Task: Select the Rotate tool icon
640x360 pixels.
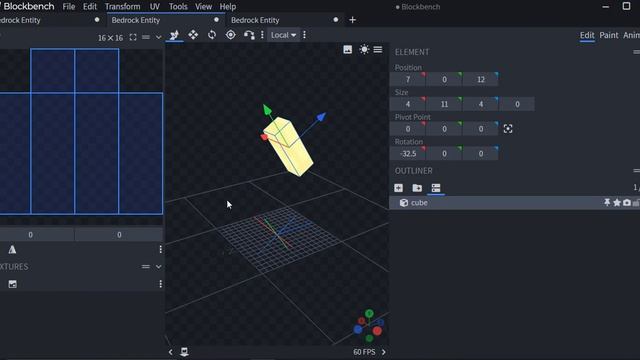Action: [x=212, y=35]
